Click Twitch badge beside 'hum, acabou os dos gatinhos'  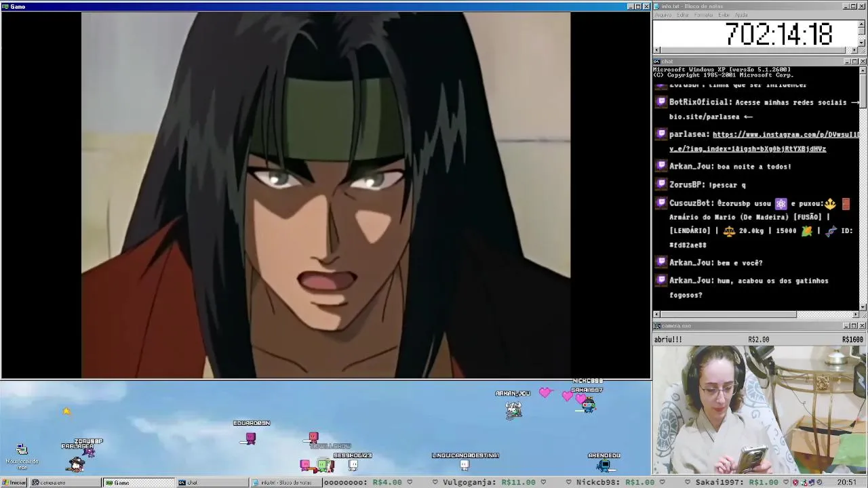pyautogui.click(x=661, y=280)
